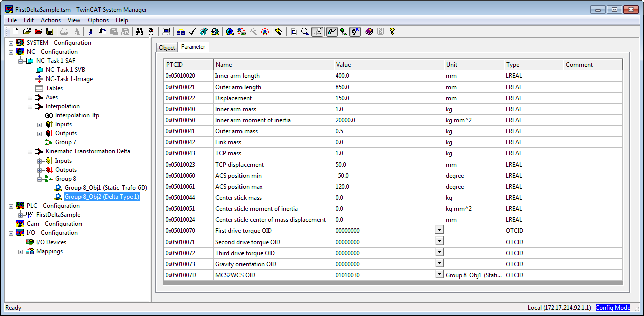Select NC-Task 1 SVB in the tree
Screen dimensions: 644x316
pos(65,70)
